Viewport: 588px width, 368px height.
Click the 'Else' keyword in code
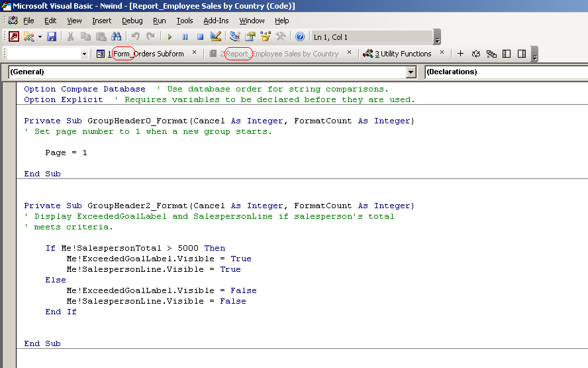pos(56,280)
